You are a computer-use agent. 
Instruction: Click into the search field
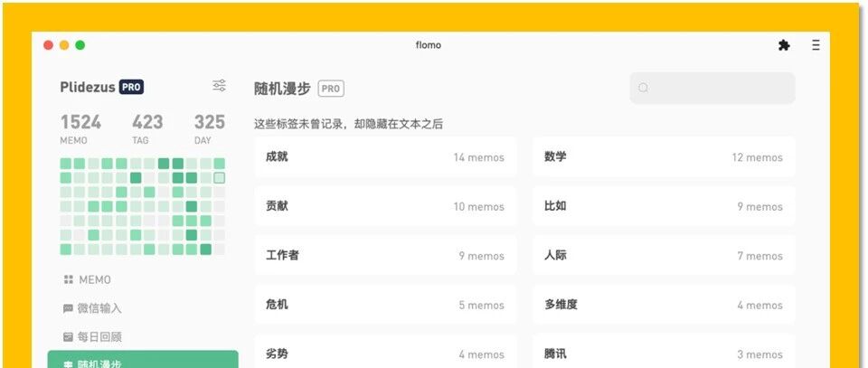click(712, 88)
